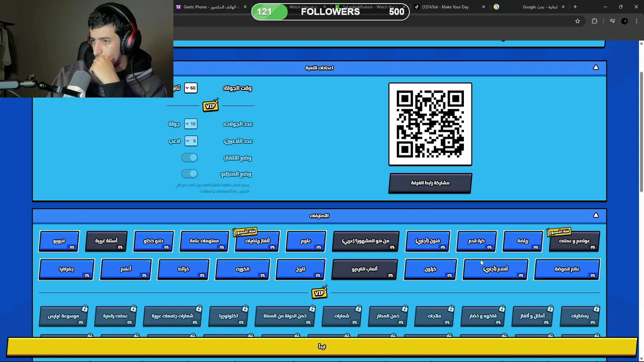Collapse the التصنيفات section arrow
Image resolution: width=644 pixels, height=362 pixels.
(x=596, y=215)
